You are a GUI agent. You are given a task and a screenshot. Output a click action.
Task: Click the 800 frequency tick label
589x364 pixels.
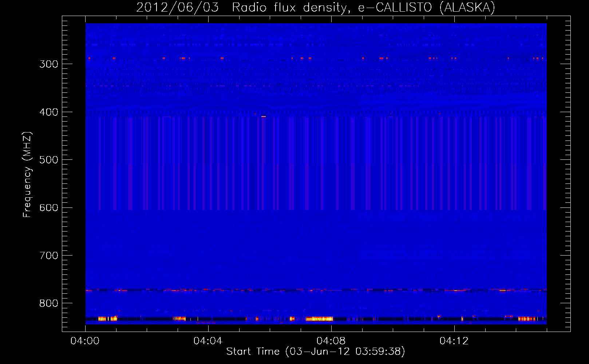point(49,304)
